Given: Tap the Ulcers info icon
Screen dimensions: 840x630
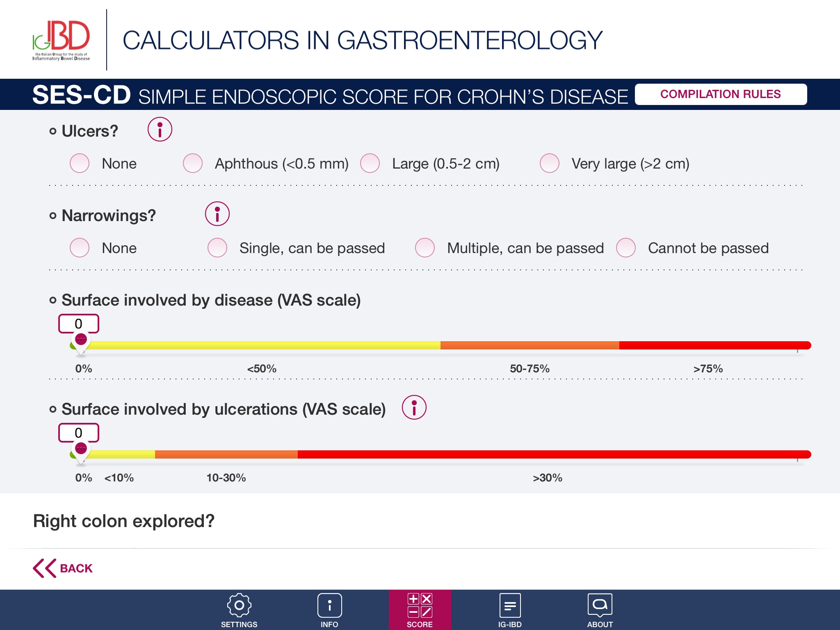Looking at the screenshot, I should click(x=160, y=130).
